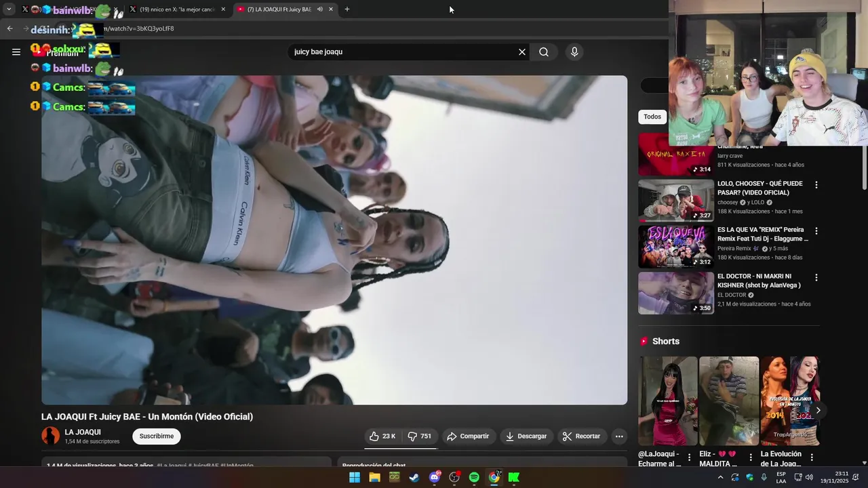Image resolution: width=868 pixels, height=488 pixels.
Task: Open options for LOLO, CHOOSEY video
Action: pos(816,184)
